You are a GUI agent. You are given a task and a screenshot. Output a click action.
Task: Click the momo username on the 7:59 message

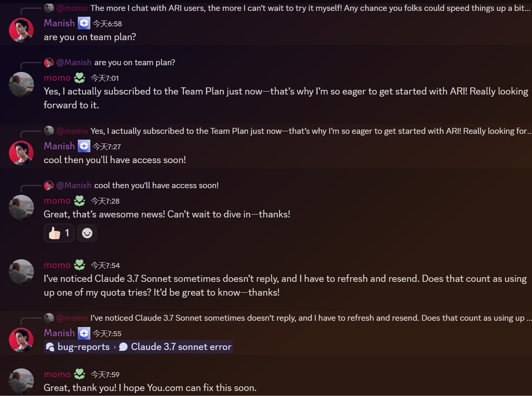[57, 374]
